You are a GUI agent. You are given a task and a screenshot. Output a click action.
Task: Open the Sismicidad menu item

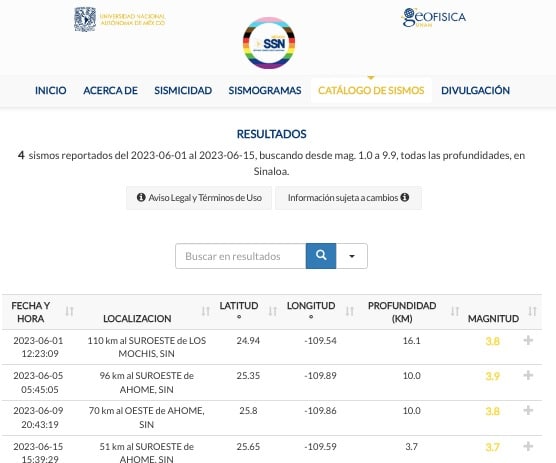coord(183,90)
